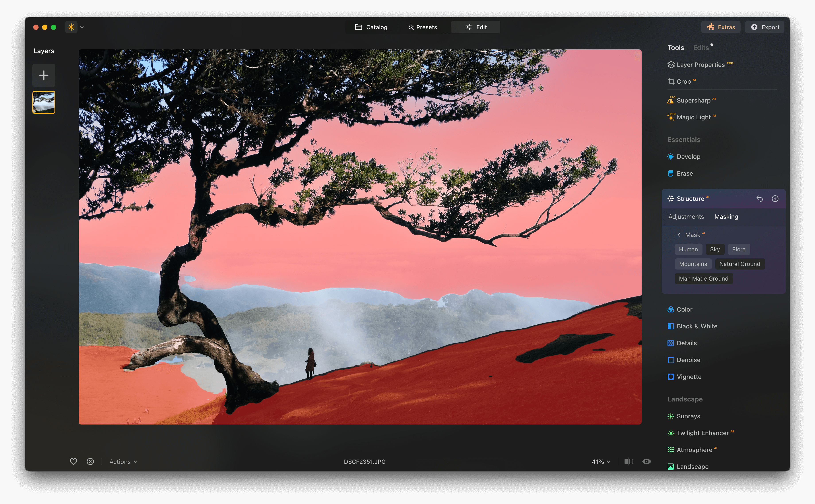
Task: Click the Export button
Action: click(764, 27)
